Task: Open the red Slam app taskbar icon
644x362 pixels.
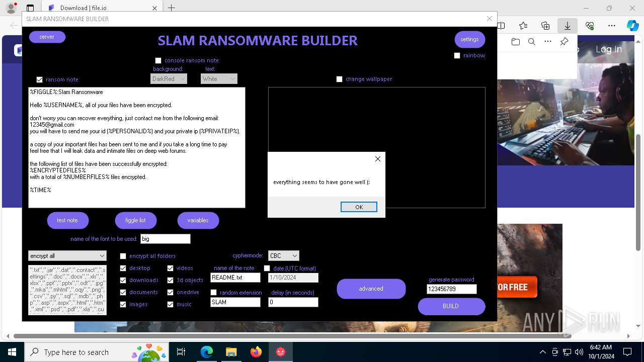Action: point(281,352)
